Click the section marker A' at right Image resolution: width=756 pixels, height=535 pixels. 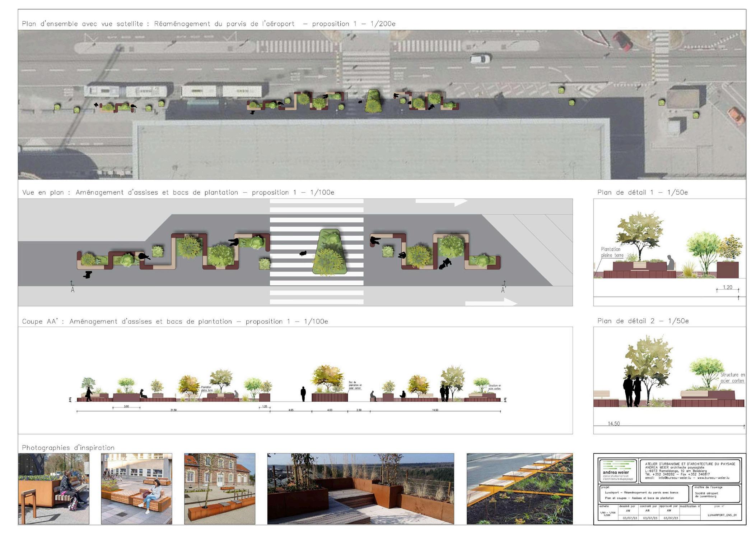503,290
